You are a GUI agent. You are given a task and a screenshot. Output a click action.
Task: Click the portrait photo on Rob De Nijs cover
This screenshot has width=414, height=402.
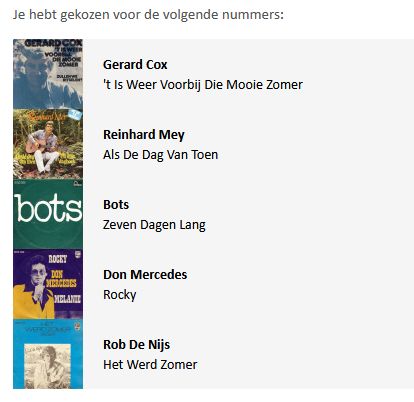pyautogui.click(x=47, y=366)
